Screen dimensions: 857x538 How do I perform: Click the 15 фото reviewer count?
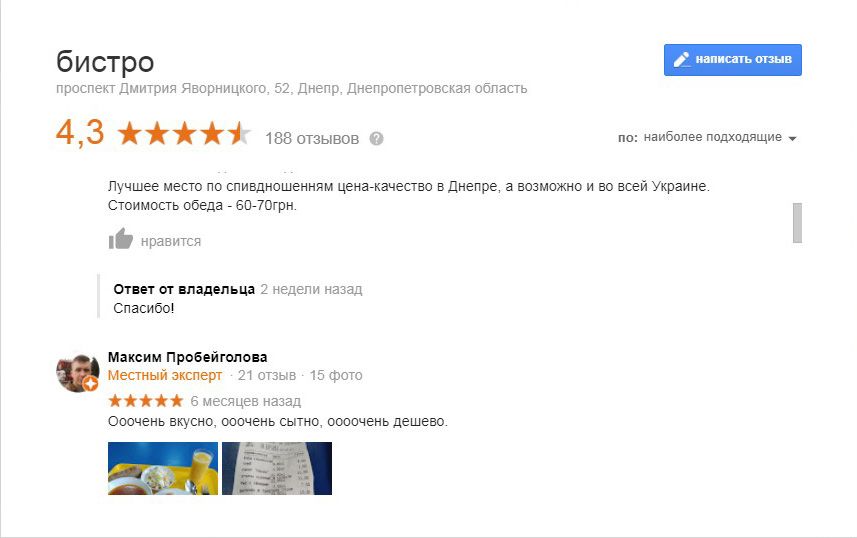click(336, 376)
